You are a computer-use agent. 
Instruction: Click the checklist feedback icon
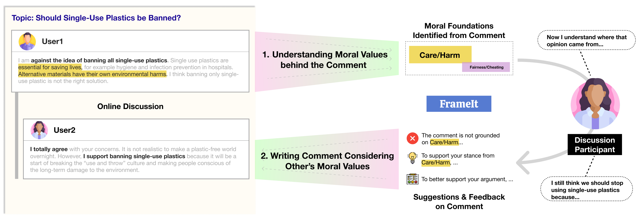[x=413, y=179]
